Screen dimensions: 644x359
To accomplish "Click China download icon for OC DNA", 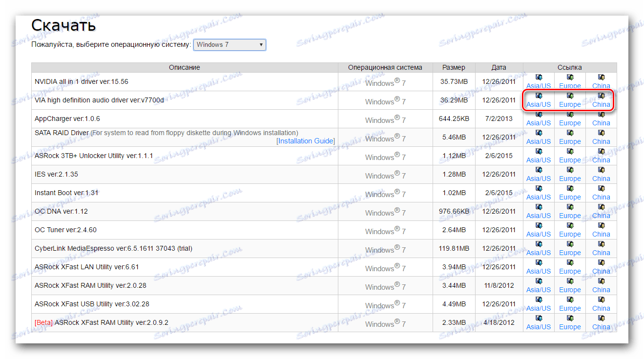I will pos(601,207).
